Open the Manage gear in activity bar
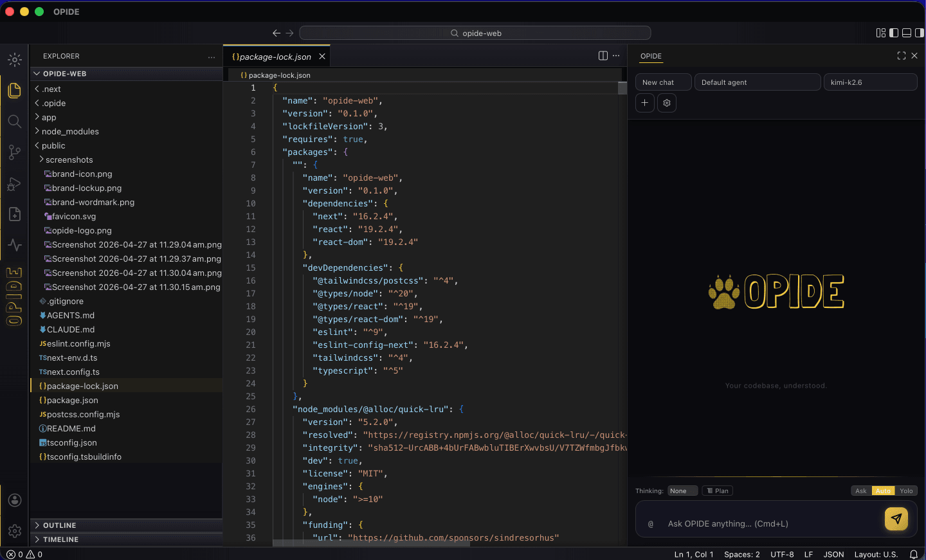 point(14,531)
